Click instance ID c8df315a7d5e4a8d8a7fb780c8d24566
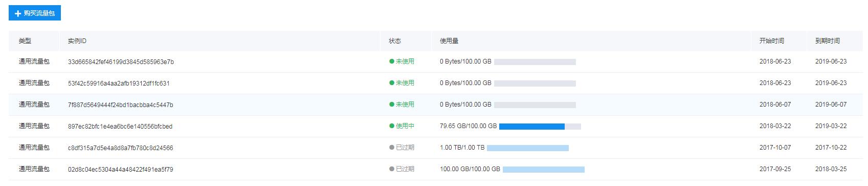Image resolution: width=868 pixels, height=186 pixels. click(x=121, y=148)
